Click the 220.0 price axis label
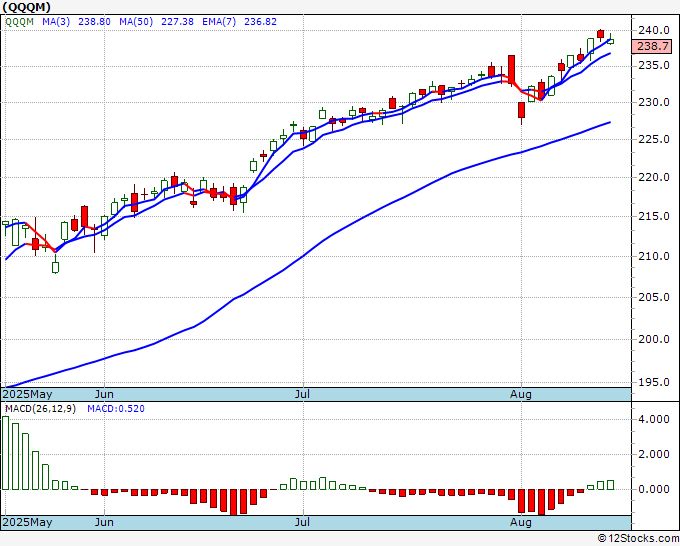Viewport: 680px width, 546px height. point(654,177)
